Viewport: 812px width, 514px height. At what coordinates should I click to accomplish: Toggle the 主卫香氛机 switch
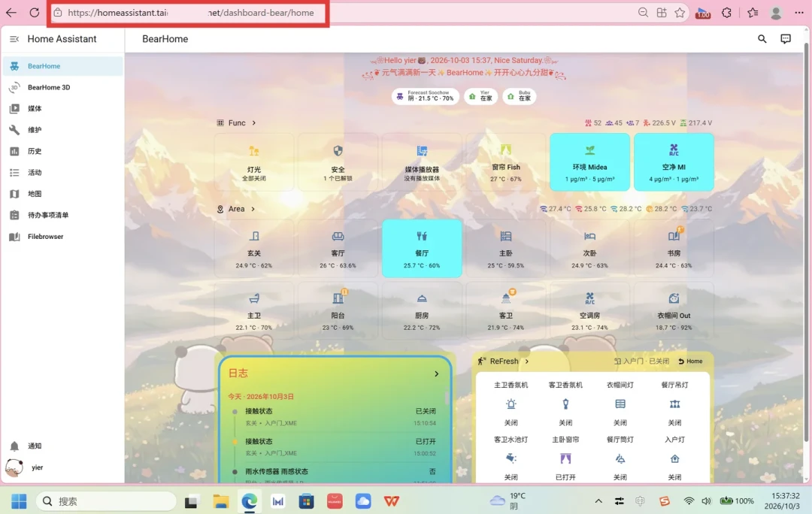point(511,404)
